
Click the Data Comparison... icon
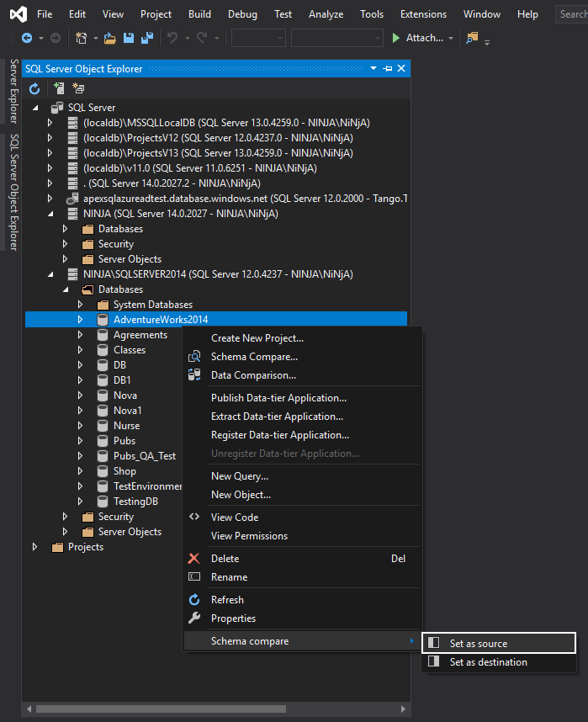pos(194,374)
